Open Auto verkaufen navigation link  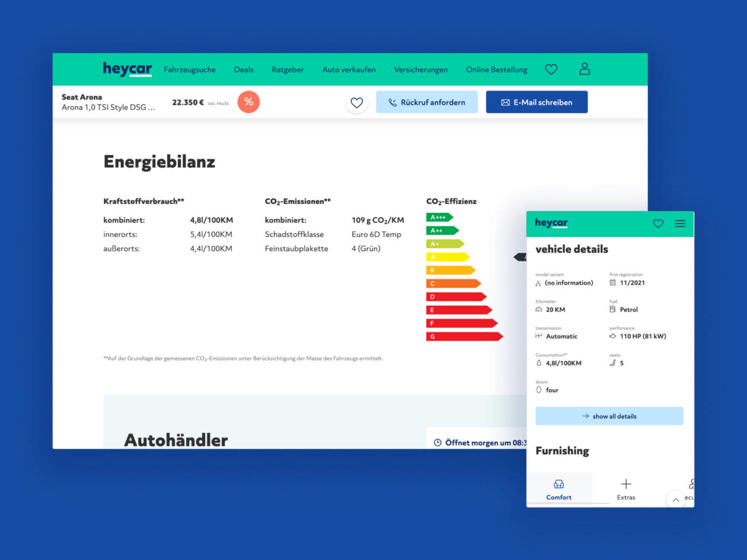[349, 69]
